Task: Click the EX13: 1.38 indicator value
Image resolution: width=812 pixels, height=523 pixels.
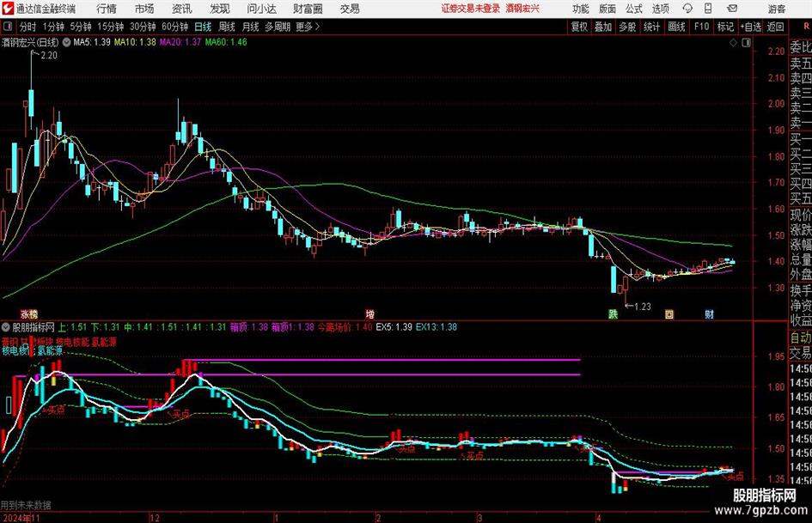Action: pyautogui.click(x=437, y=327)
